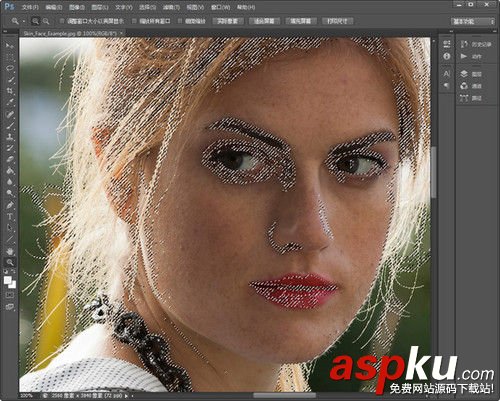Screen dimensions: 500x401
Task: Select the Brush tool
Action: pos(10,126)
